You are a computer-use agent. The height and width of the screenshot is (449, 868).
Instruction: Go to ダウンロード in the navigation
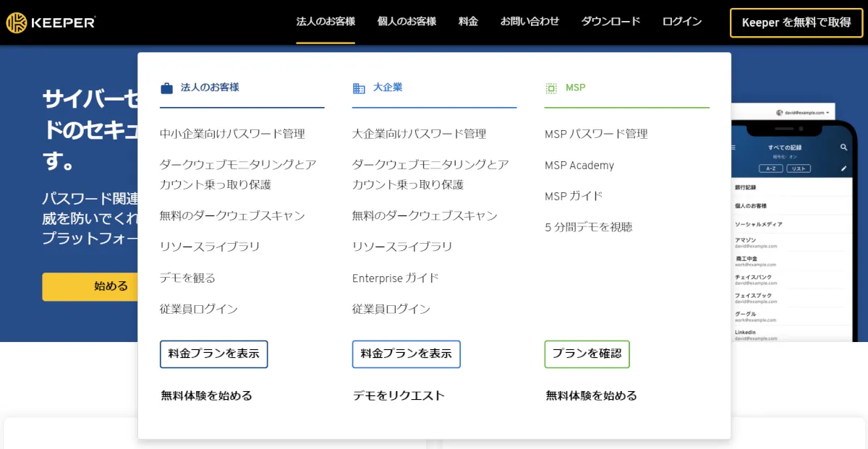pyautogui.click(x=610, y=22)
